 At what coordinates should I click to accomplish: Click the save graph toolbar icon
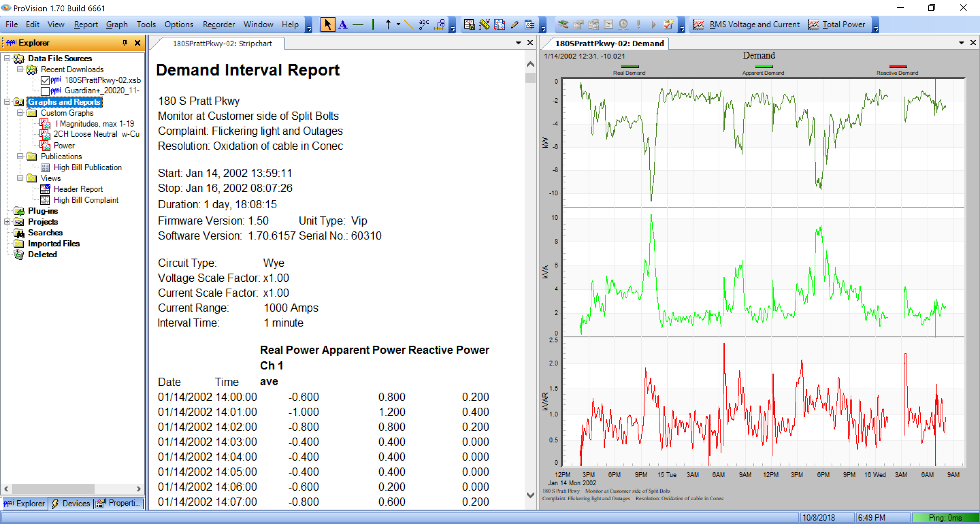[470, 24]
